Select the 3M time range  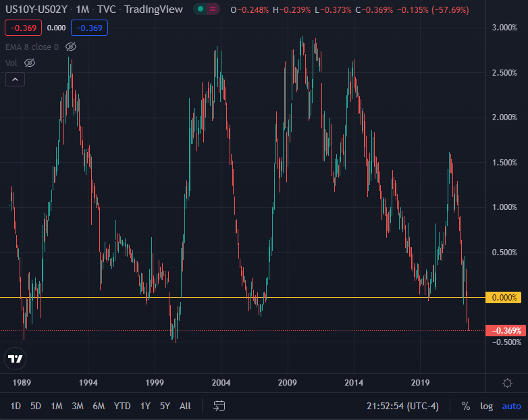(78, 406)
